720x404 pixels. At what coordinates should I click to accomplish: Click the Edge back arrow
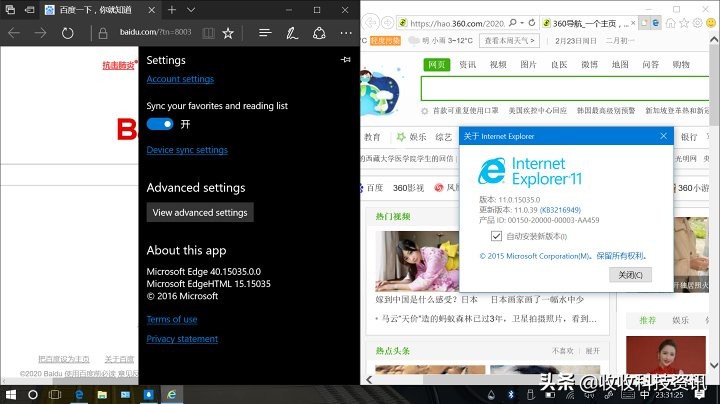[x=14, y=33]
